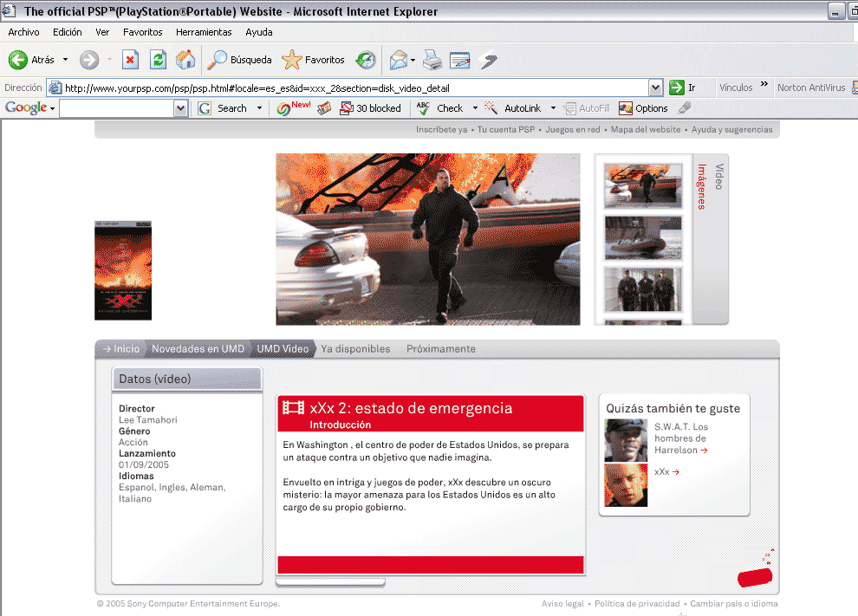Refresh the page using the green arrows icon
This screenshot has width=858, height=616.
click(158, 60)
